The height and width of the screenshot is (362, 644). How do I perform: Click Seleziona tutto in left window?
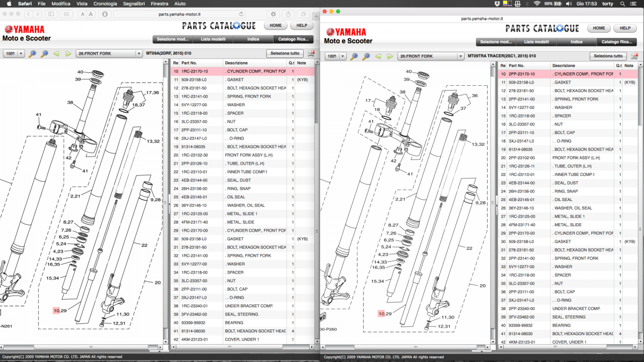pyautogui.click(x=285, y=54)
